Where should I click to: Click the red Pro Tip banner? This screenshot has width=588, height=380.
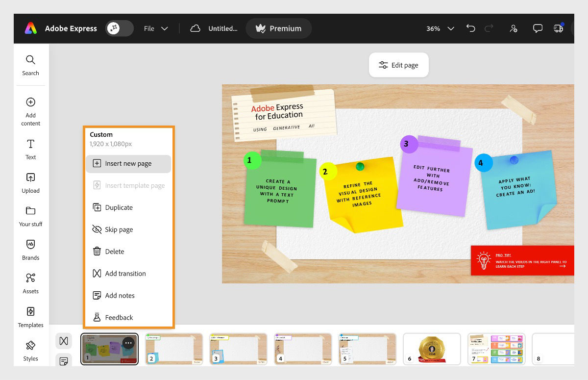[522, 260]
